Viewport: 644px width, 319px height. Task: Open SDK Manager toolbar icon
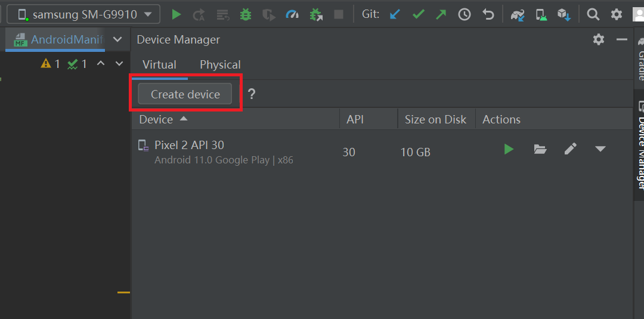564,15
